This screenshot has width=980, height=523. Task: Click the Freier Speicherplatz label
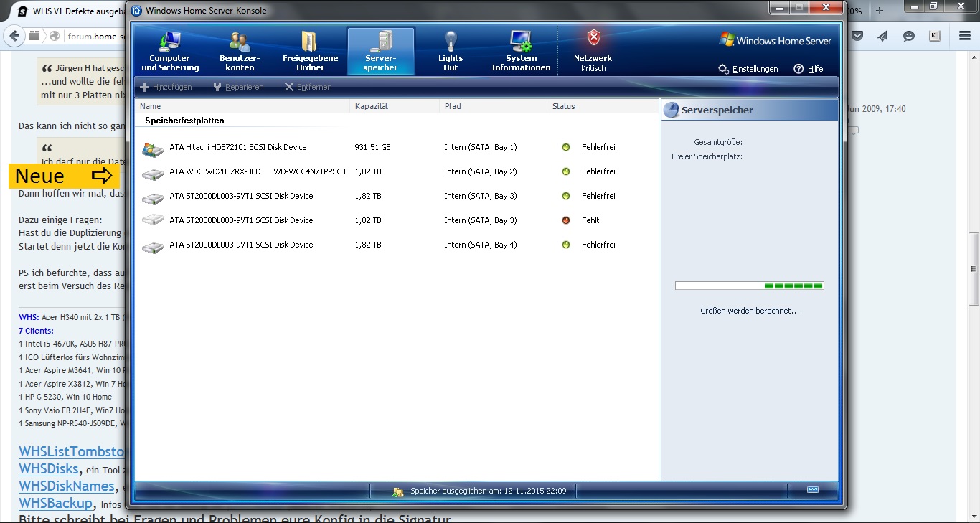point(707,156)
